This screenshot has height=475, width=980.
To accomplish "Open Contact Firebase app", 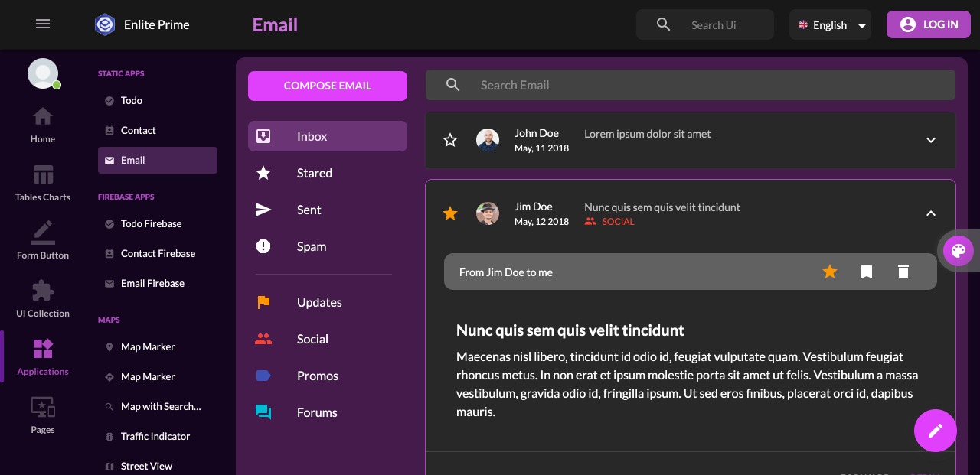I will (x=158, y=253).
